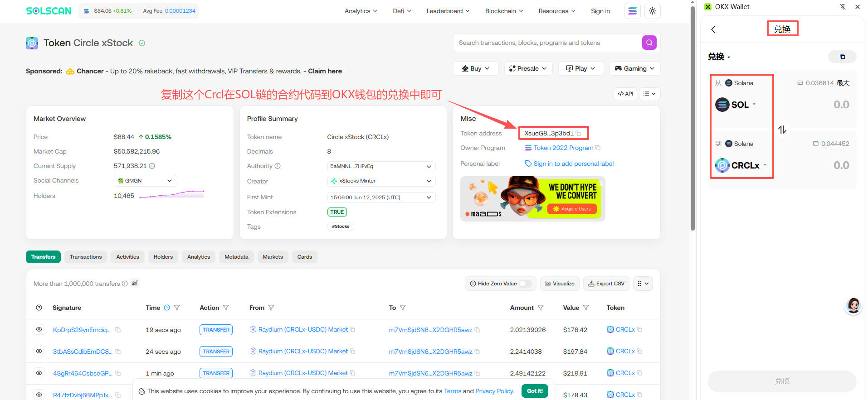Open the table columns options dropdown
The width and height of the screenshot is (868, 400).
pyautogui.click(x=643, y=284)
